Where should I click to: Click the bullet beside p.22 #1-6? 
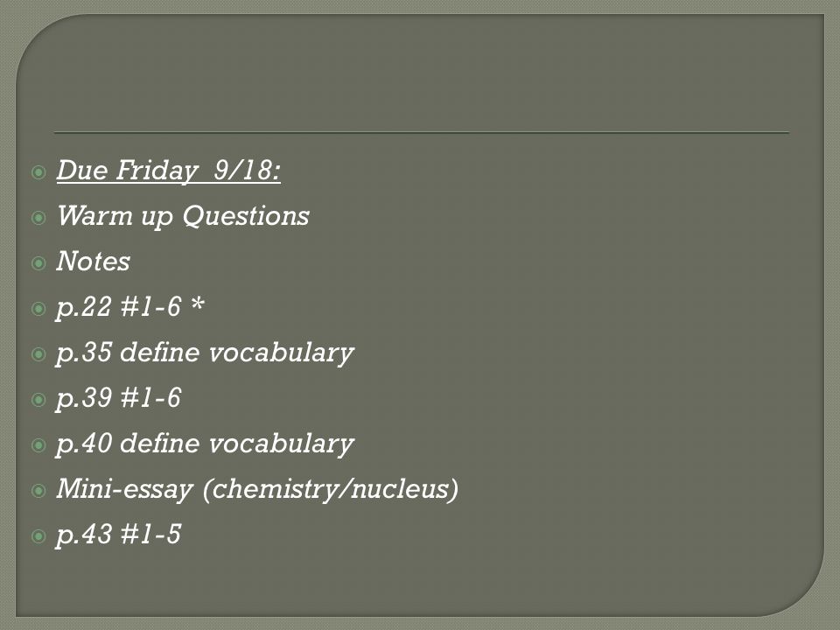(x=38, y=309)
